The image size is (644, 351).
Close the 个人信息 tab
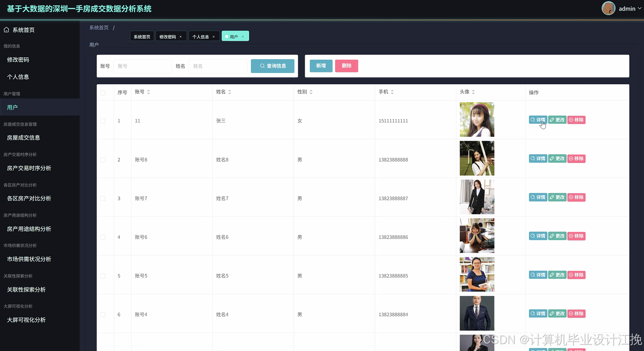[214, 37]
